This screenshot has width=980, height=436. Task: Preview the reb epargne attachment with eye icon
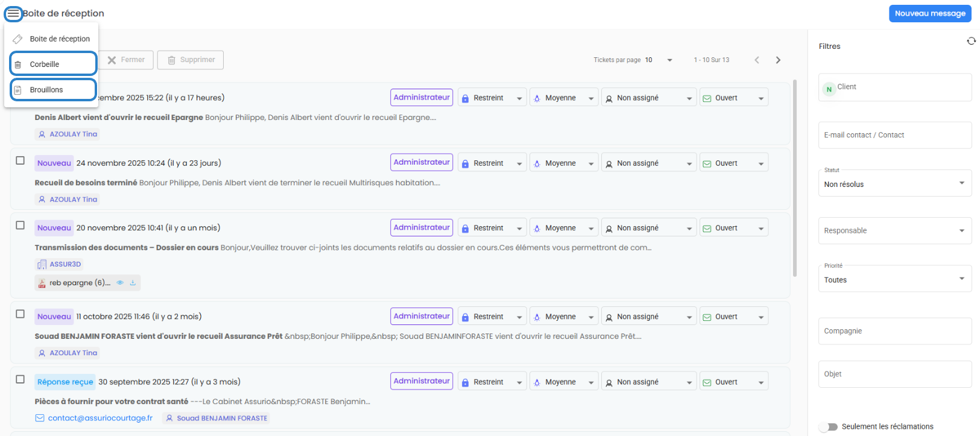[120, 283]
